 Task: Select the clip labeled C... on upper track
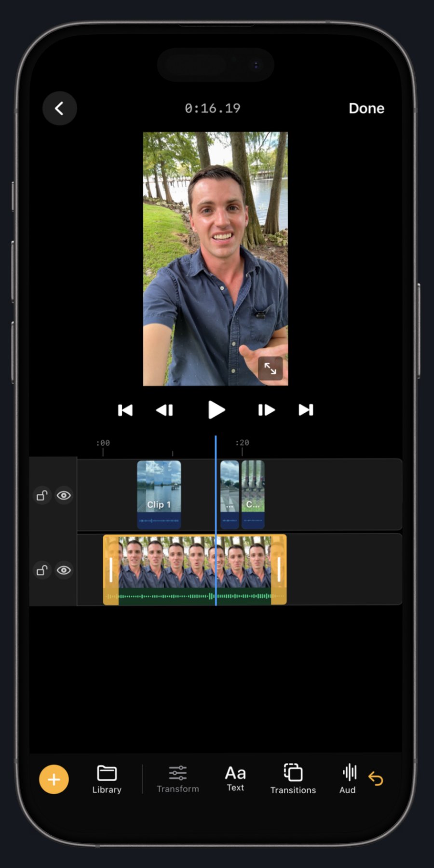click(x=253, y=495)
